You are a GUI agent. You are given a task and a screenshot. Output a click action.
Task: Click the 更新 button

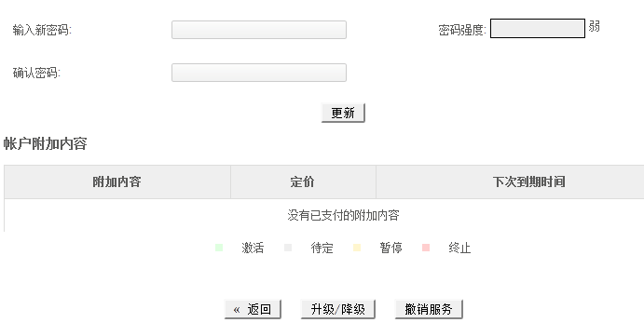tap(343, 113)
